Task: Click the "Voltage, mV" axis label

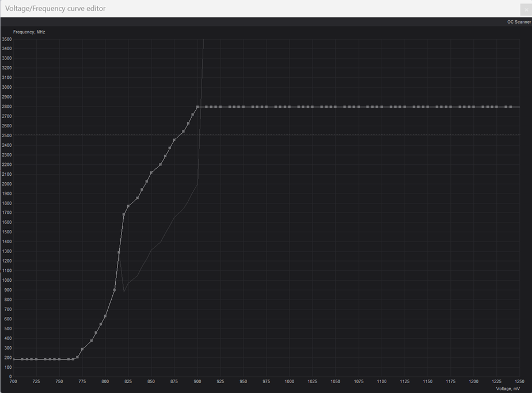Action: click(508, 388)
